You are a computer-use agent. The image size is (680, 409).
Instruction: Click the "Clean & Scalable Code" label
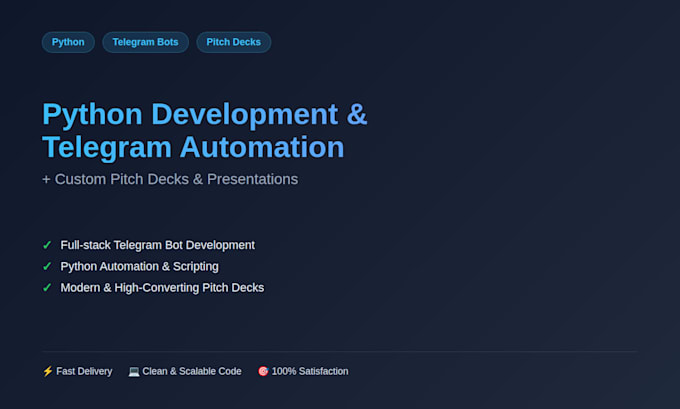192,371
